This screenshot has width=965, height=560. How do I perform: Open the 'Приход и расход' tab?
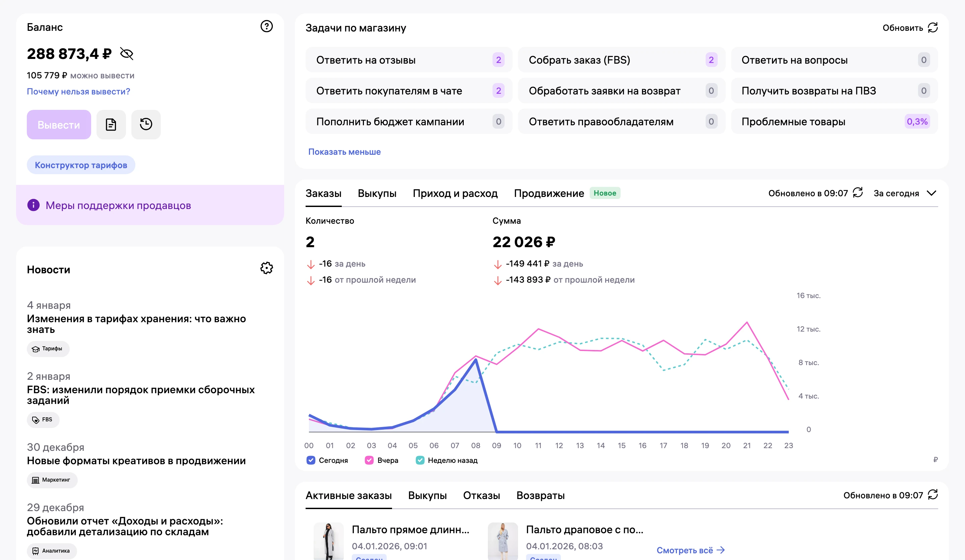(455, 193)
